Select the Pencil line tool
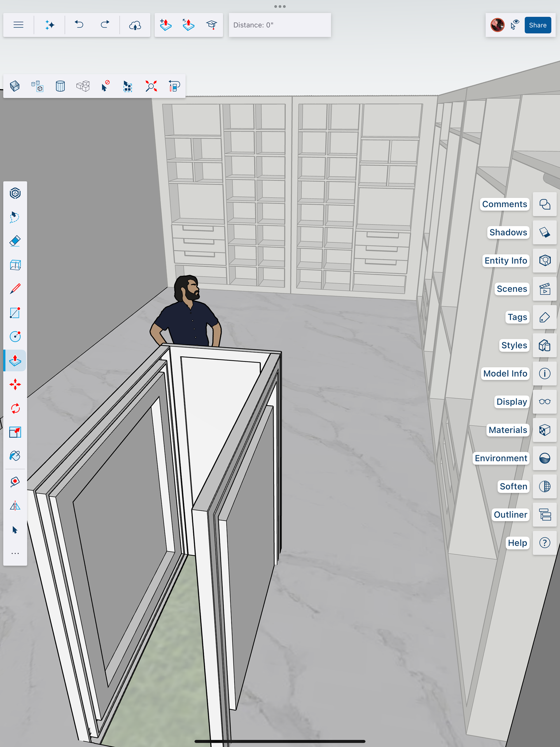Image resolution: width=560 pixels, height=747 pixels. click(x=15, y=289)
